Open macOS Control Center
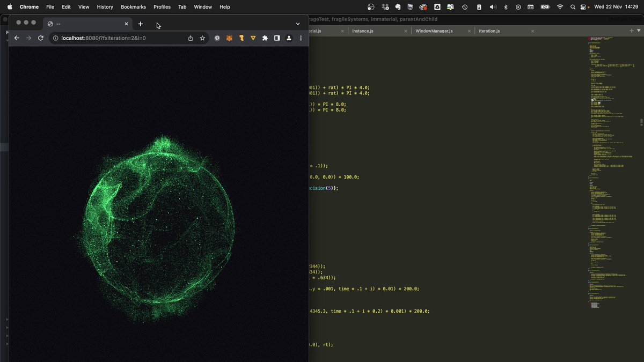The width and height of the screenshot is (644, 362). point(584,7)
